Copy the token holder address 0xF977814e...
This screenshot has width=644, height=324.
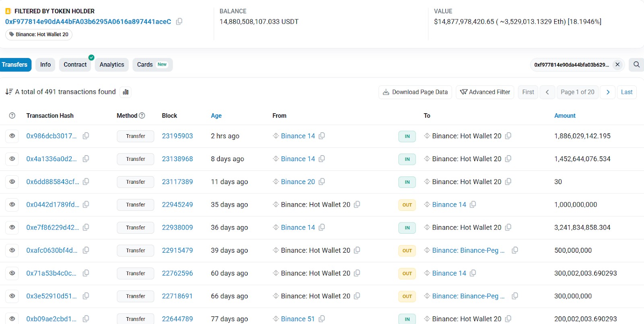point(179,21)
